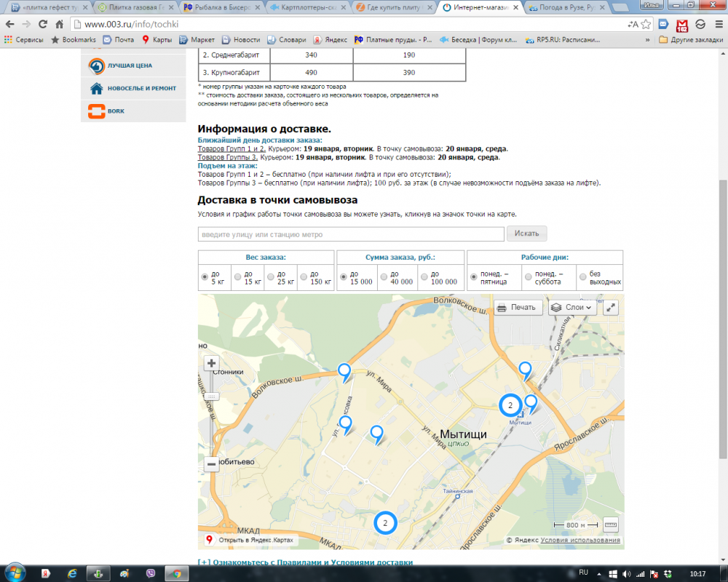Toggle map fullscreen expand icon
The image size is (728, 582).
[x=611, y=307]
